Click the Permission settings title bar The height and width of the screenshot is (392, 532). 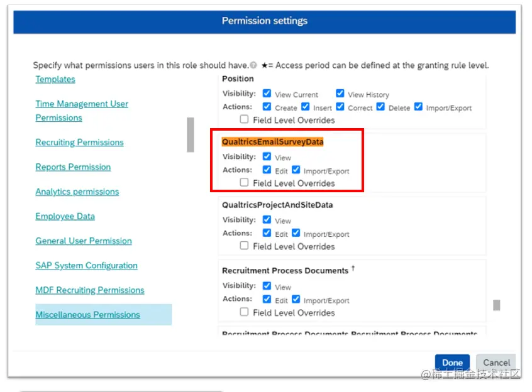pyautogui.click(x=265, y=22)
